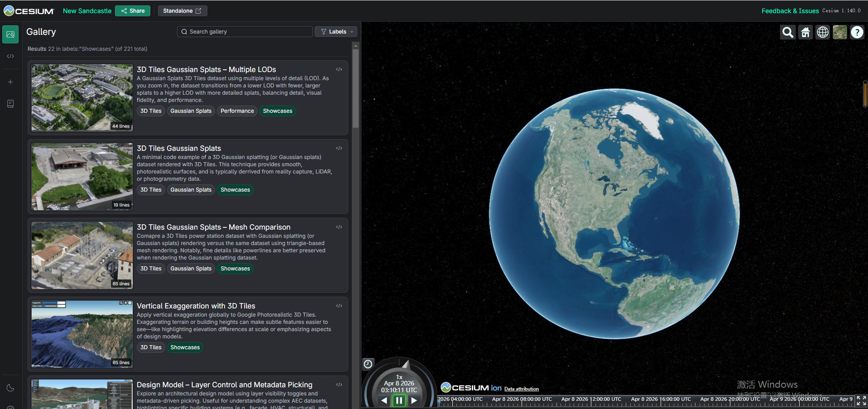Viewport: 868px width, 409px height.
Task: Toggle dark mode with the moon icon
Action: (10, 388)
